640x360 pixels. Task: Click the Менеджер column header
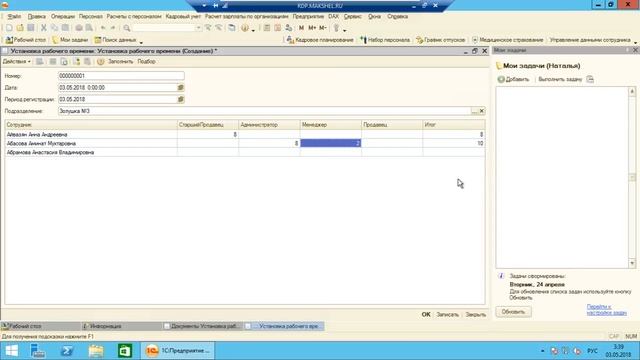click(331, 125)
